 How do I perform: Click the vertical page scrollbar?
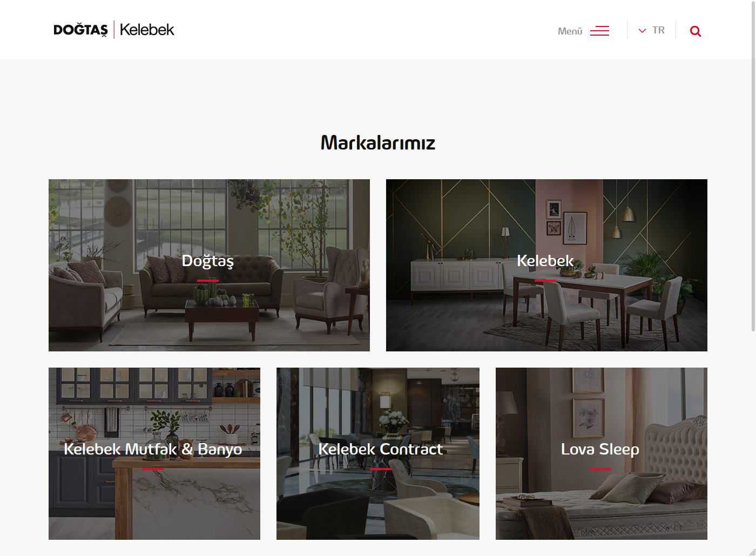753,167
